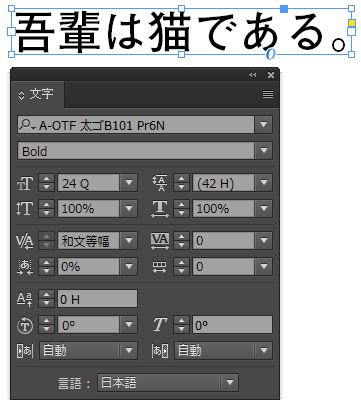The height and width of the screenshot is (410, 361).
Task: Open the font family dropdown list
Action: coord(264,125)
